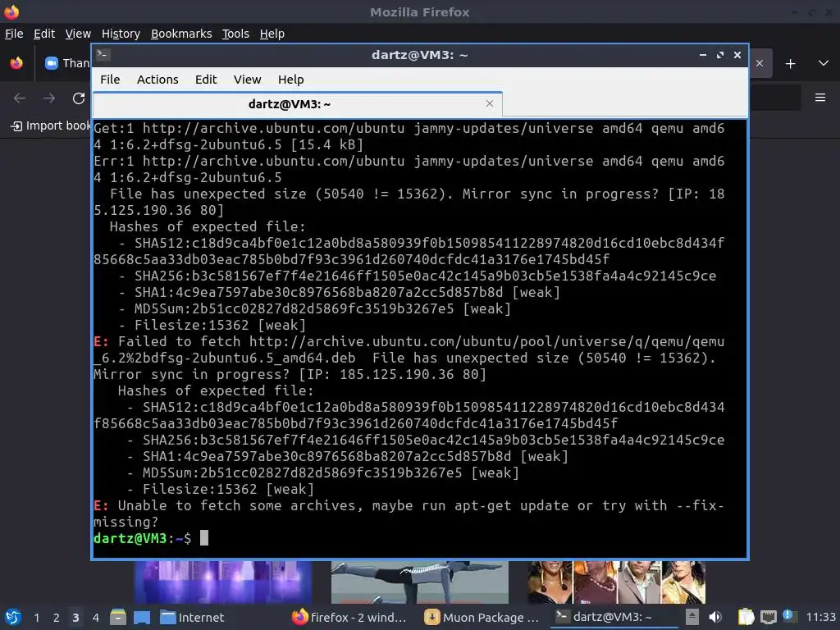840x630 pixels.
Task: Switch to Muon Package Manager taskbar item
Action: tap(481, 618)
